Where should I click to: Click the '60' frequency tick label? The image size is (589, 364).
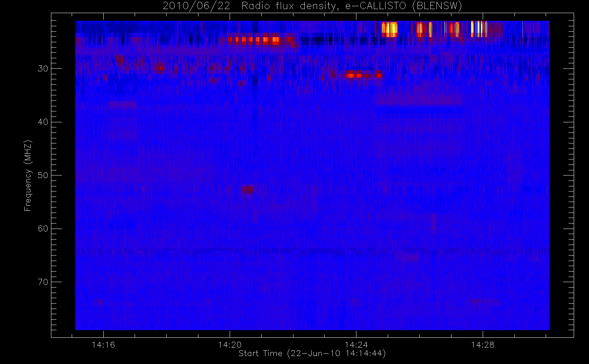pyautogui.click(x=43, y=229)
